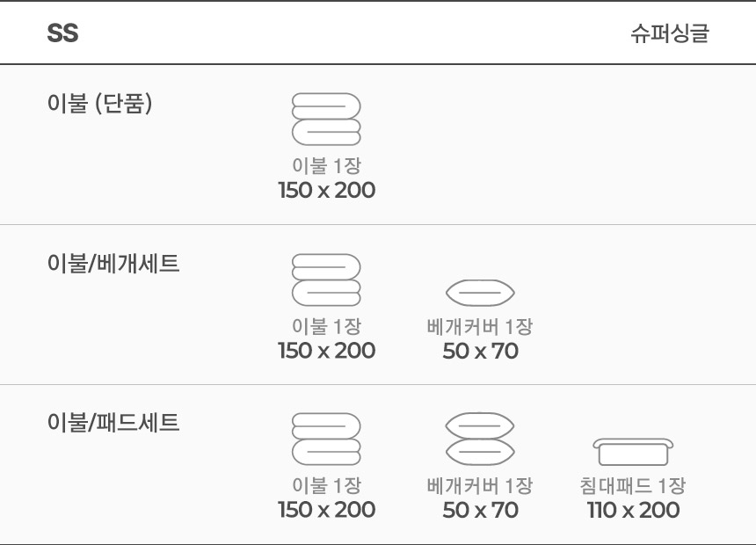Click 베개커버 1장 caption in 이불/베개세트 row
Image resolution: width=756 pixels, height=545 pixels.
pos(480,326)
